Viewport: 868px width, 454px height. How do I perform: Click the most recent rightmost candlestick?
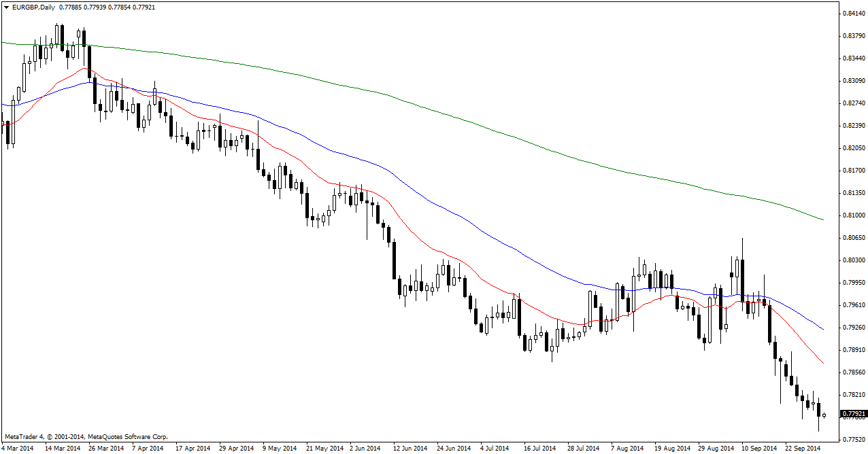pos(824,415)
